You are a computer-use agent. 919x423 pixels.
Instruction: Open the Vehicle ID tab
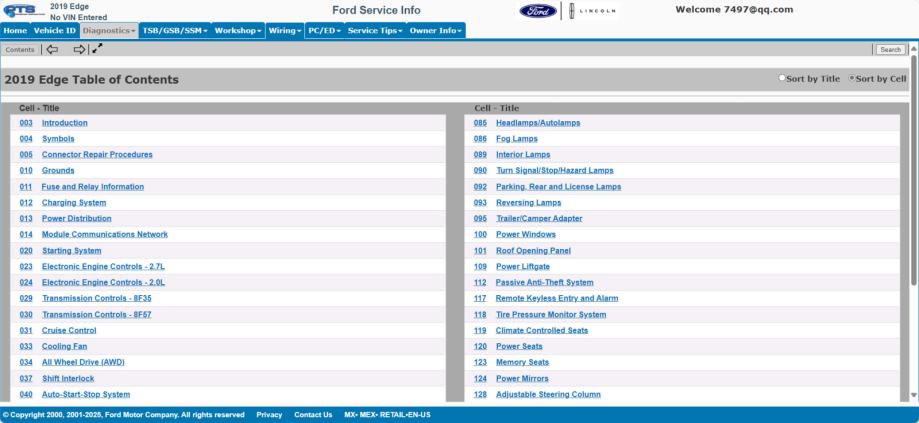click(x=55, y=30)
